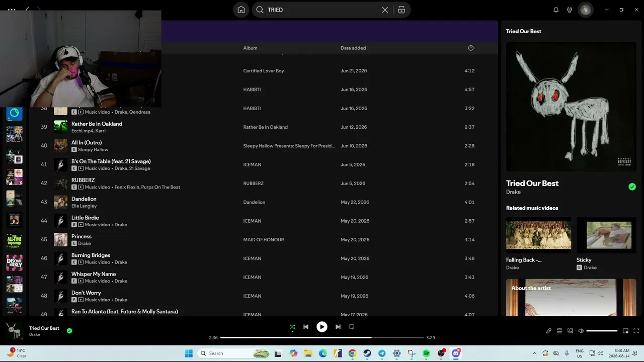Screen dimensions: 644x362
Task: Open the notifications bell
Action: (556, 10)
